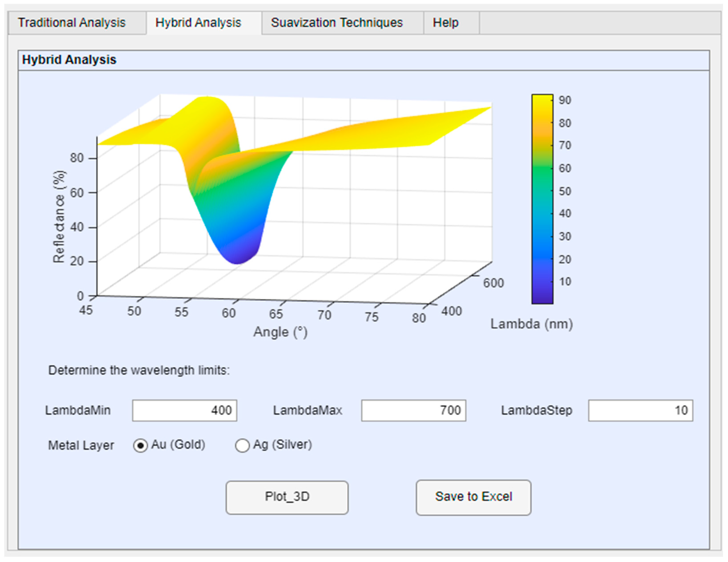Click the LambdaMin input field
This screenshot has width=728, height=562.
pyautogui.click(x=184, y=410)
